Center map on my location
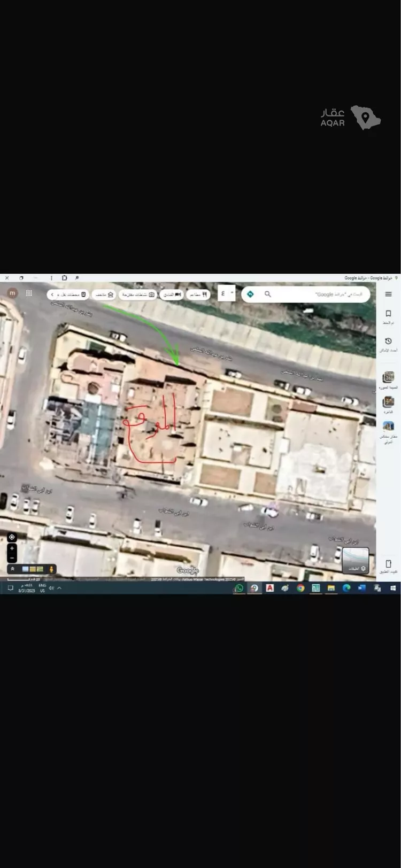Image resolution: width=401 pixels, height=868 pixels. tap(12, 537)
